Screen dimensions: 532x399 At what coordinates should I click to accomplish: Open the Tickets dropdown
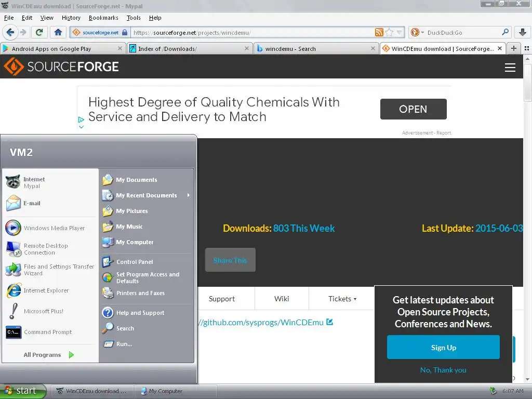tap(342, 299)
